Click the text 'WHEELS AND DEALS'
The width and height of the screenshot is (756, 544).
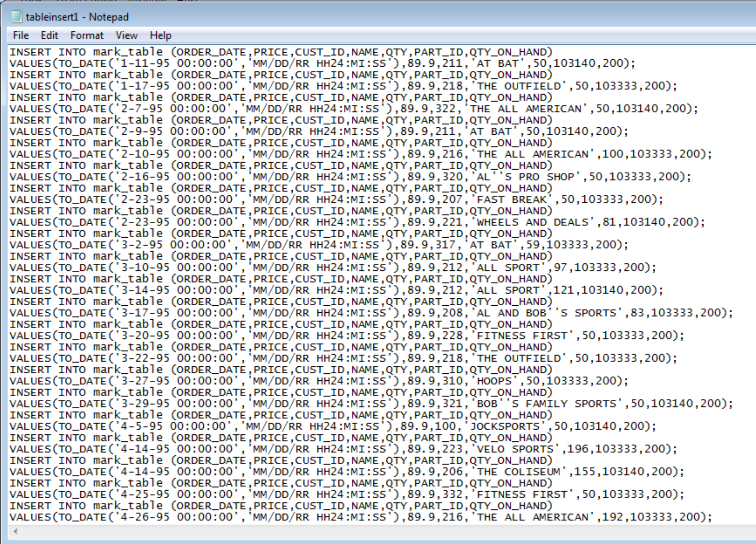[533, 222]
